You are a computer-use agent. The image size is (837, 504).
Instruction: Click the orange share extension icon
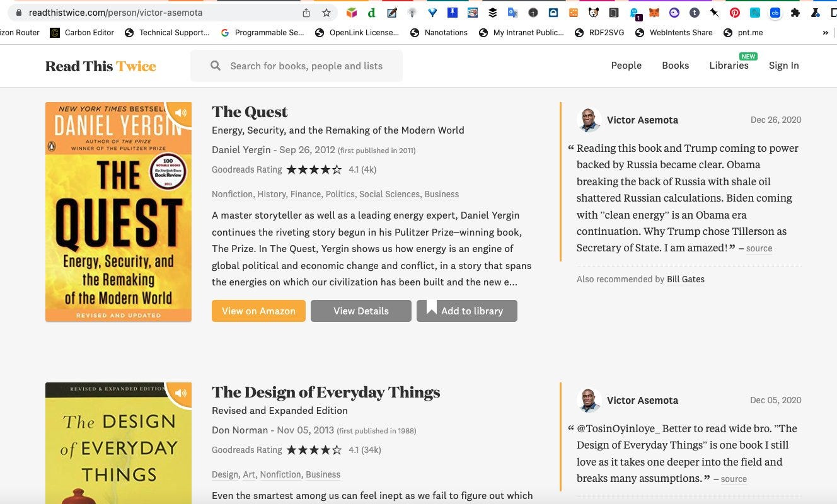click(574, 13)
